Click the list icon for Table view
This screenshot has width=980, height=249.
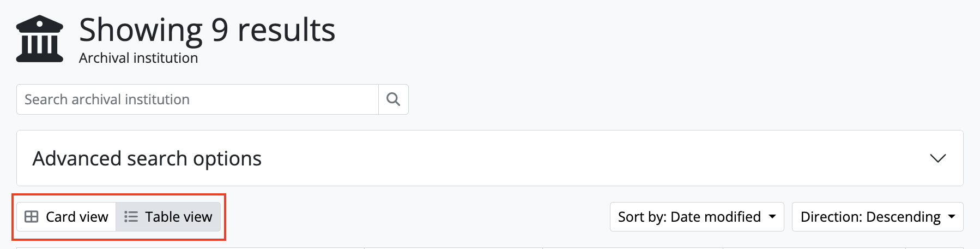pyautogui.click(x=131, y=217)
